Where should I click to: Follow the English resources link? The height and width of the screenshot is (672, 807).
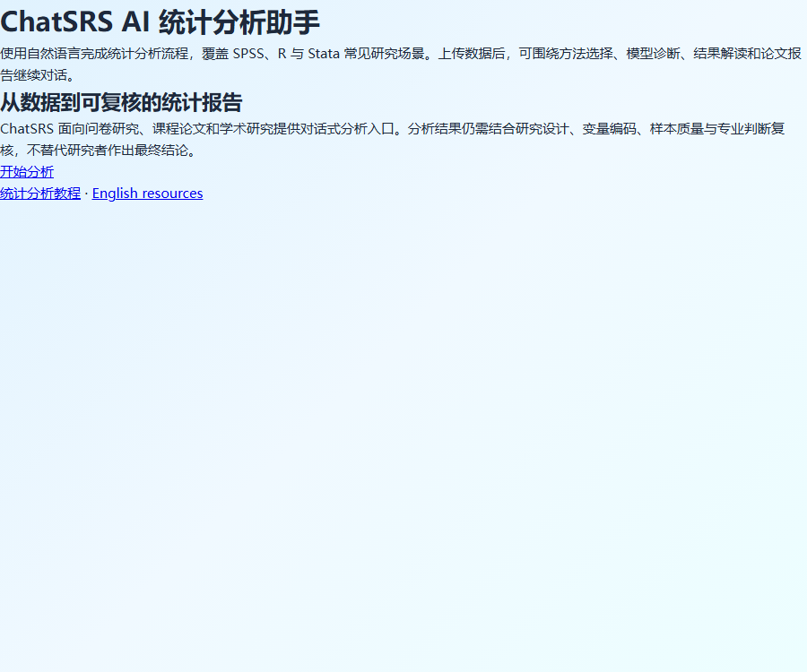tap(147, 194)
